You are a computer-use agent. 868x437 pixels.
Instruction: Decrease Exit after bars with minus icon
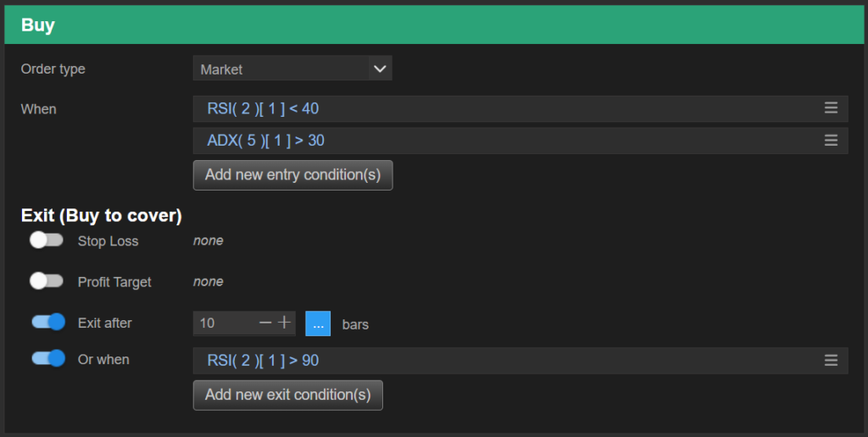coord(265,323)
